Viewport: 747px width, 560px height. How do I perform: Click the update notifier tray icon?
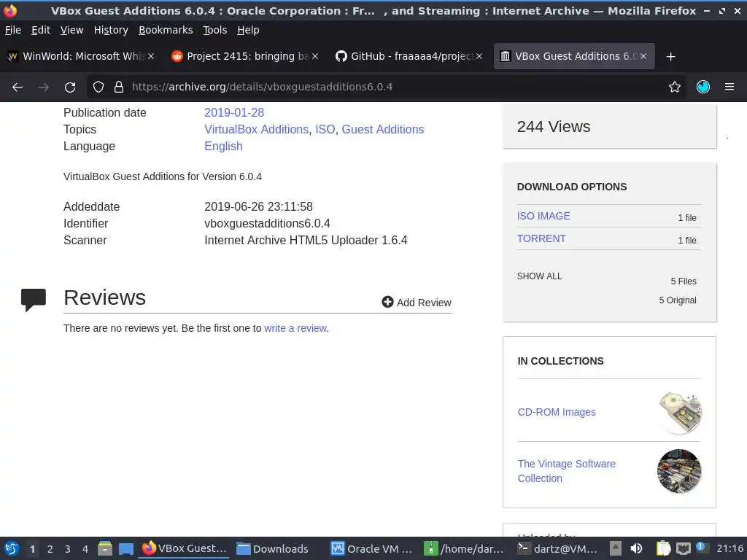[701, 548]
